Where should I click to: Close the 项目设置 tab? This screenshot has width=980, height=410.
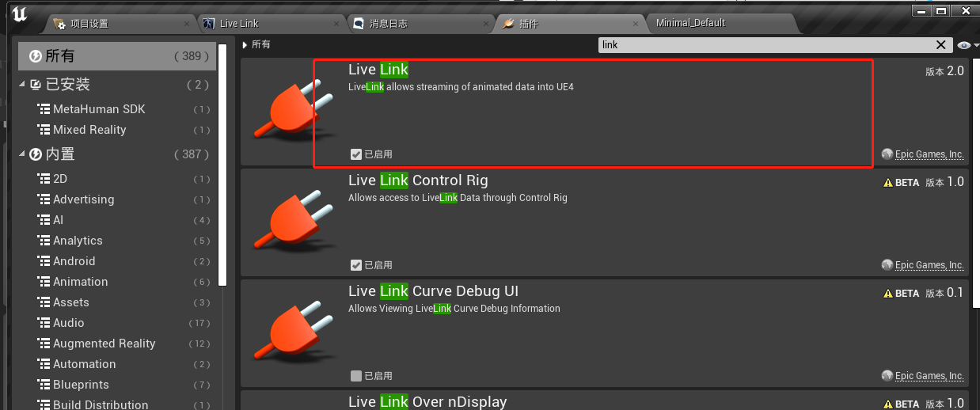[186, 24]
